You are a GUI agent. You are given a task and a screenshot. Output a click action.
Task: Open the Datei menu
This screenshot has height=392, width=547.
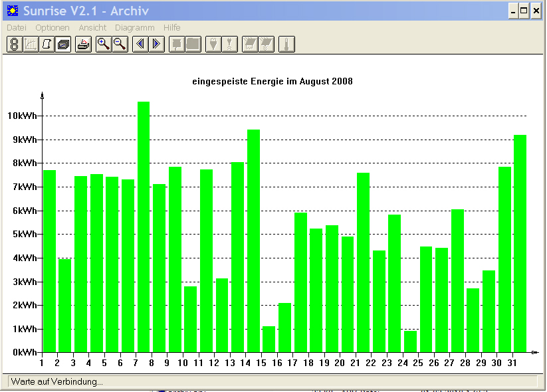(17, 27)
